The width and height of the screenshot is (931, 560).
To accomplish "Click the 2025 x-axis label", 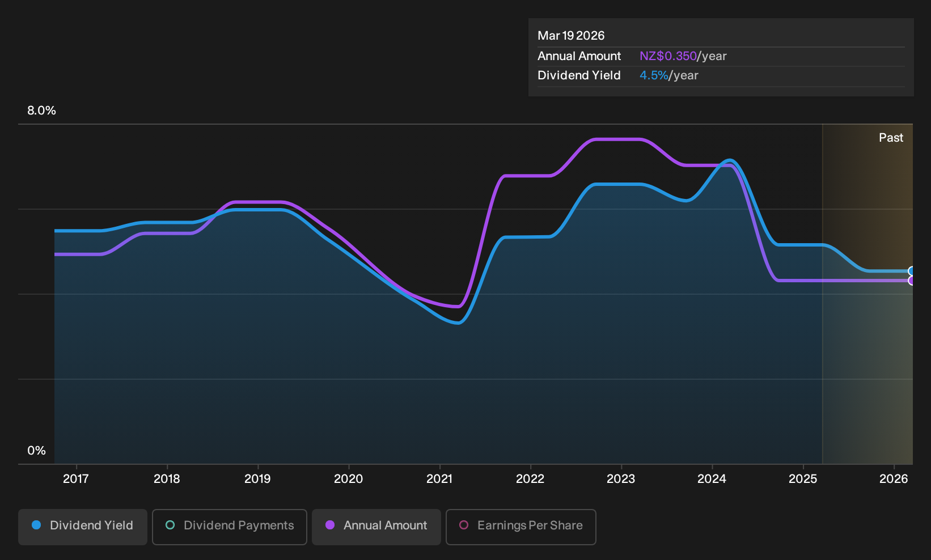I will [803, 479].
